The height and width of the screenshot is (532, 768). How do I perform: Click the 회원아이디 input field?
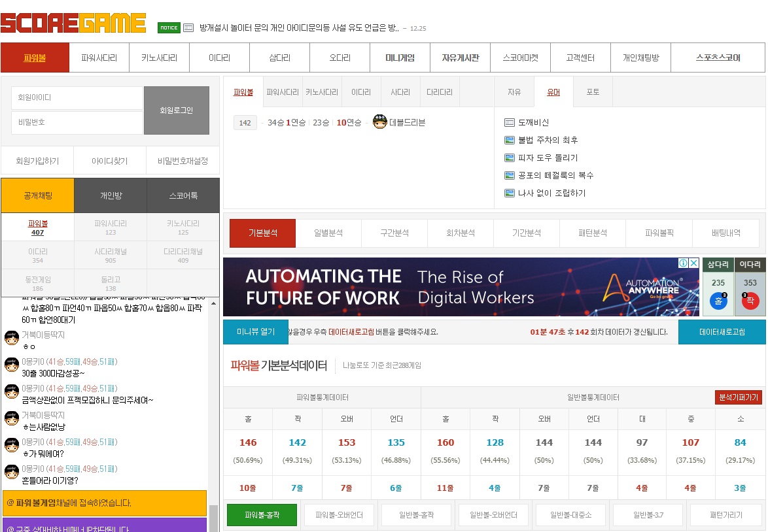pos(77,98)
